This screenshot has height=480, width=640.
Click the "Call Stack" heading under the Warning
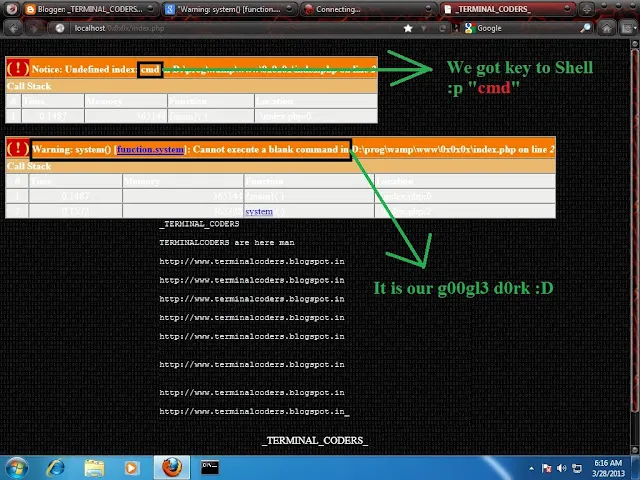pyautogui.click(x=29, y=166)
